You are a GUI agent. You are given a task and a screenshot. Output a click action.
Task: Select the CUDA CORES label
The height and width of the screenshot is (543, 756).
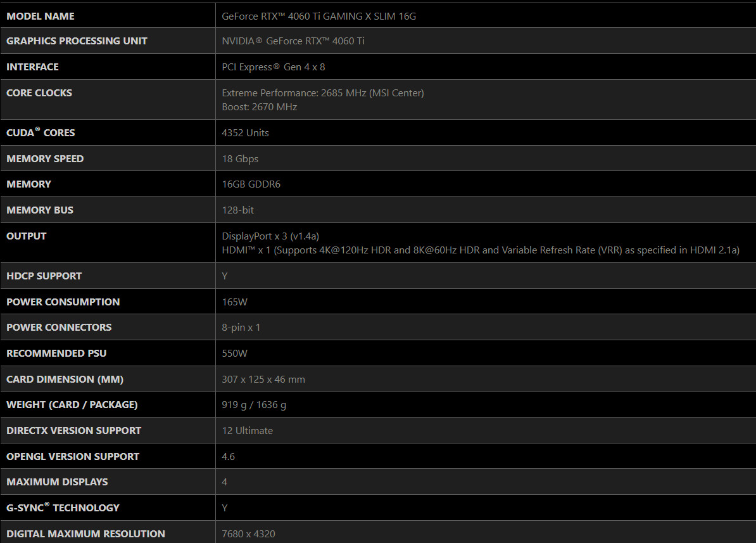[41, 133]
